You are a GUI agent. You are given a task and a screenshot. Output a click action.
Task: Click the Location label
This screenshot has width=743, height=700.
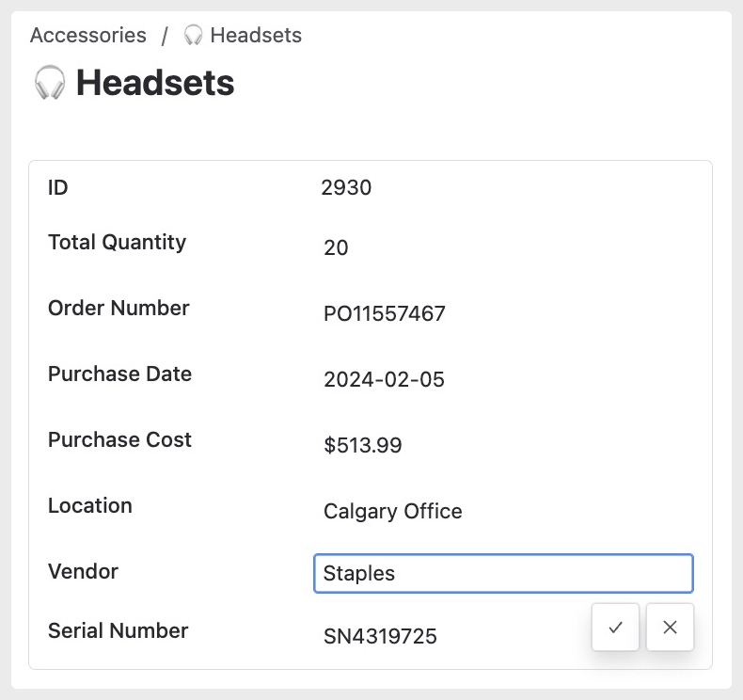[x=90, y=505]
